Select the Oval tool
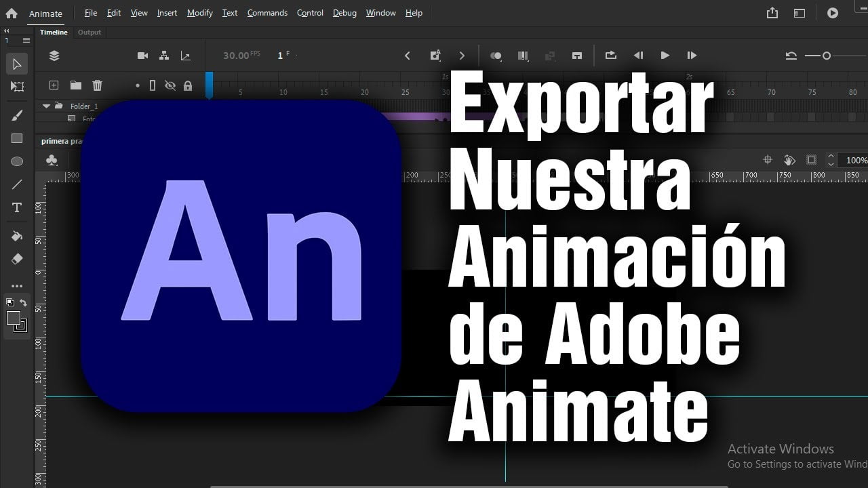 (17, 161)
